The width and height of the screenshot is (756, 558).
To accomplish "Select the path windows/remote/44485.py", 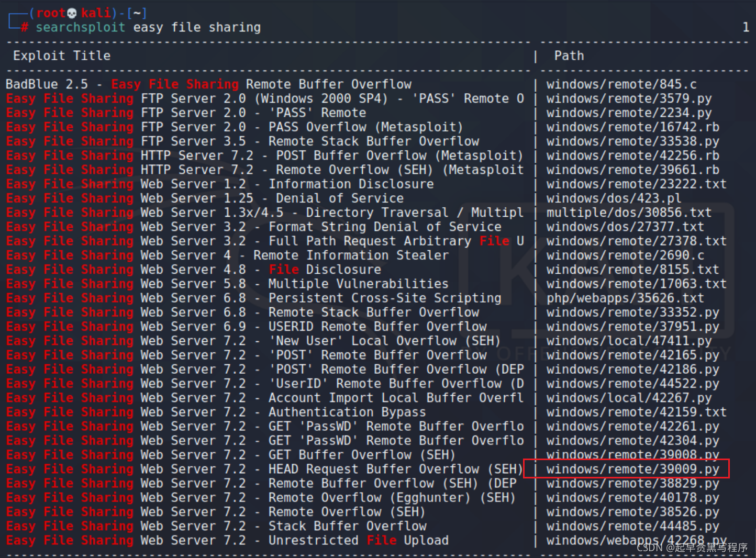I will point(632,526).
